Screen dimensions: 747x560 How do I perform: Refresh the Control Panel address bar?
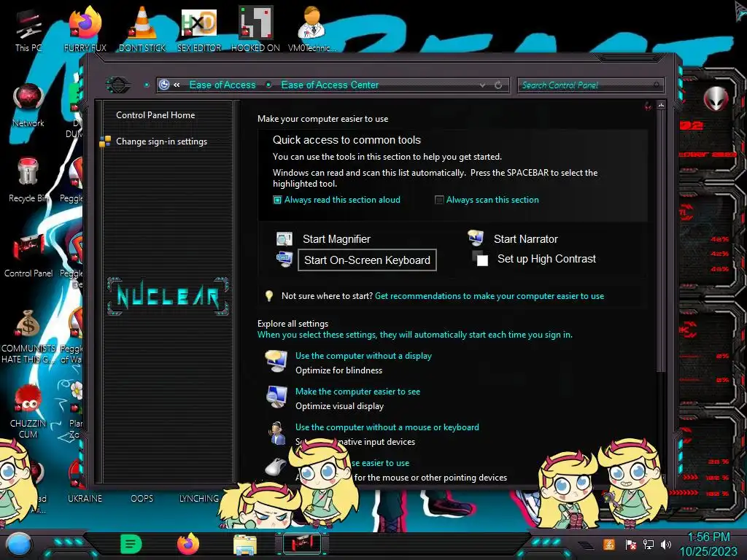click(x=498, y=85)
